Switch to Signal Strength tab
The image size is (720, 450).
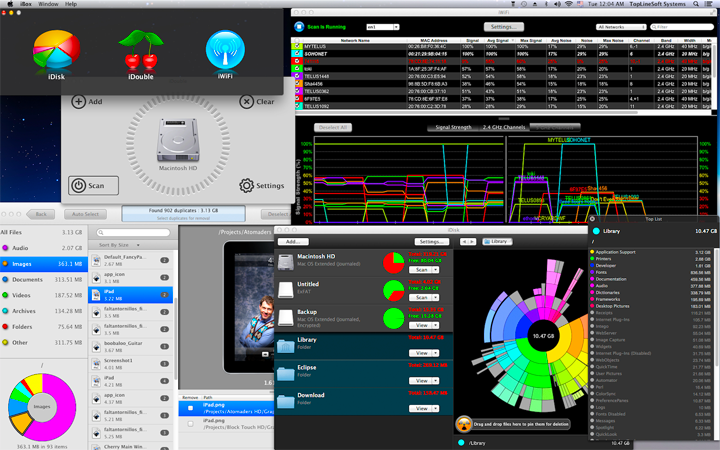453,127
